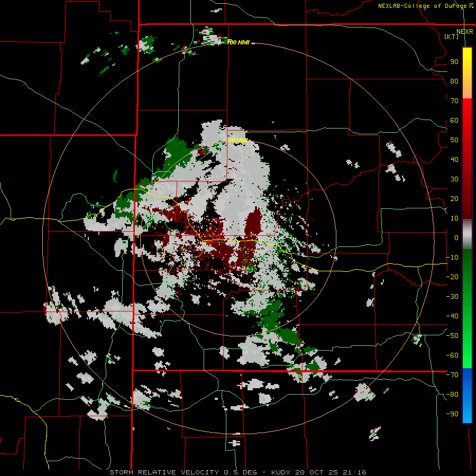Click the 20 OCT 25 21:16 timestamp
This screenshot has height=476, width=476.
click(331, 472)
